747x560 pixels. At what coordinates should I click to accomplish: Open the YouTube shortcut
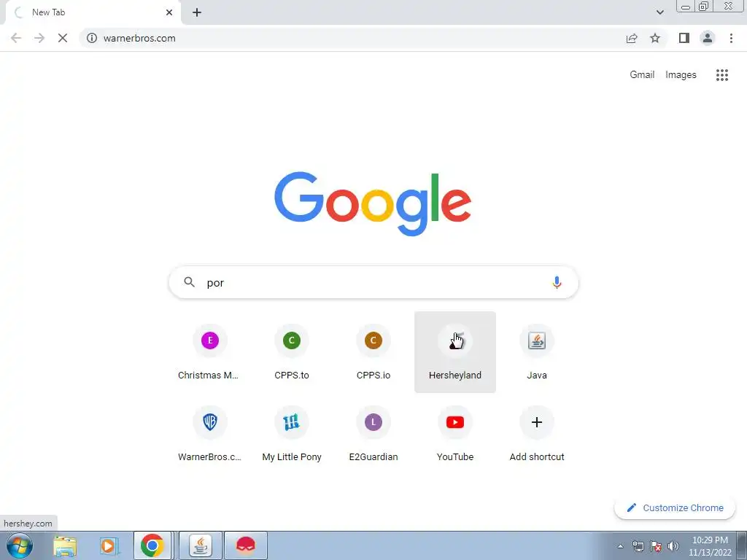tap(455, 434)
